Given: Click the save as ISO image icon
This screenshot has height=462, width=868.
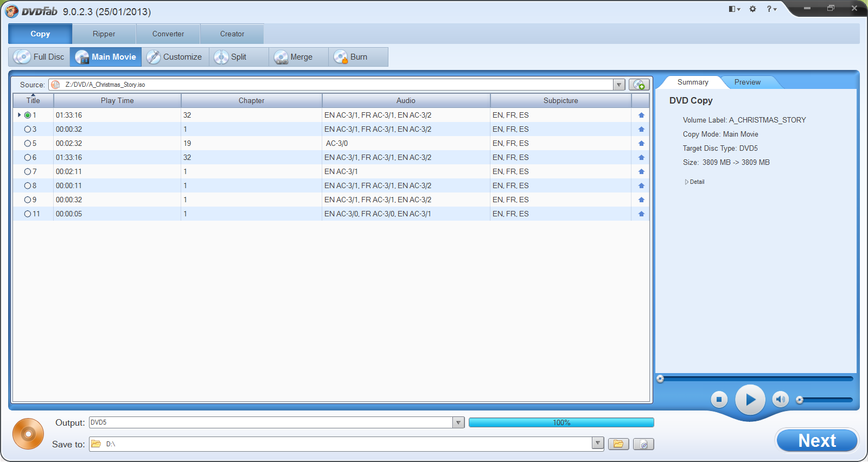Looking at the screenshot, I should (x=643, y=444).
